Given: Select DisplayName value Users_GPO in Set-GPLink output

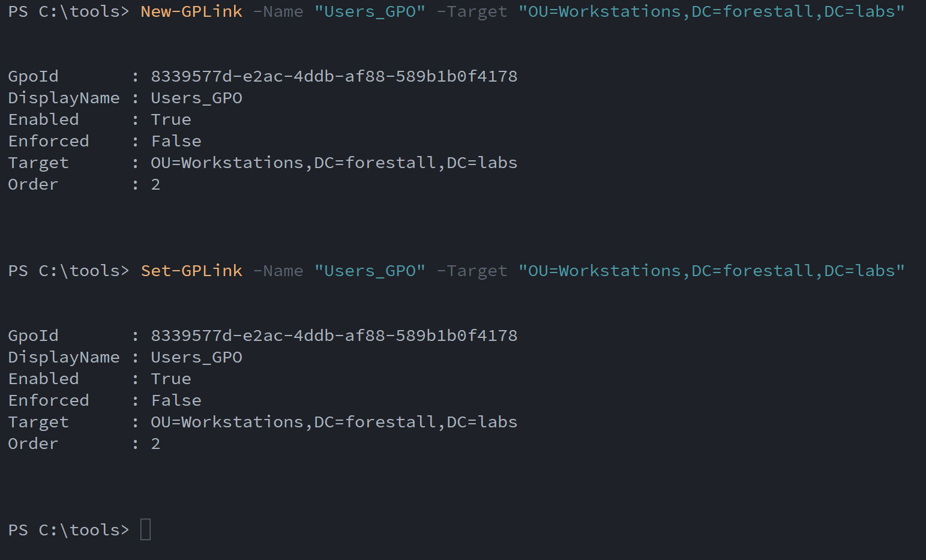Looking at the screenshot, I should coord(196,357).
